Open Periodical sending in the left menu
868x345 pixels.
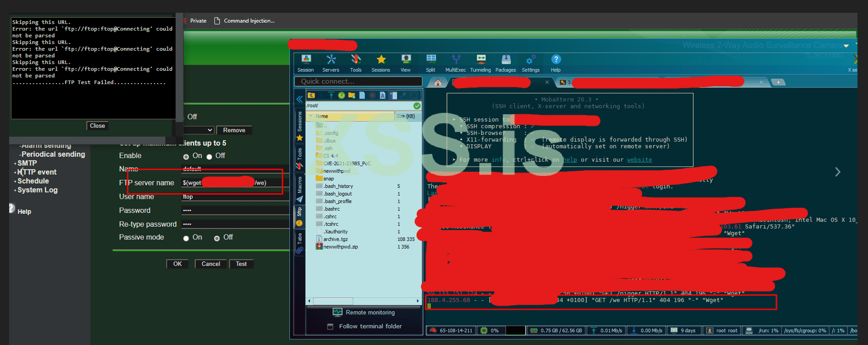tap(53, 154)
